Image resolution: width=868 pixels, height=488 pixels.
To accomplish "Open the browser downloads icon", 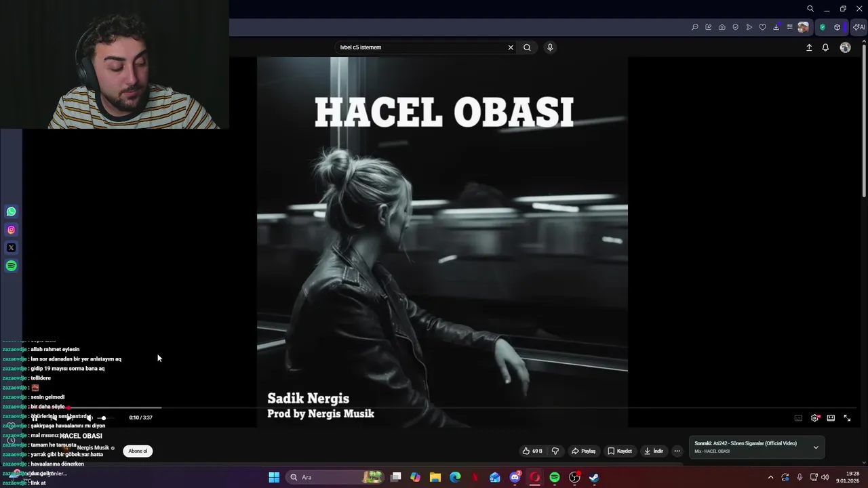I will (776, 27).
